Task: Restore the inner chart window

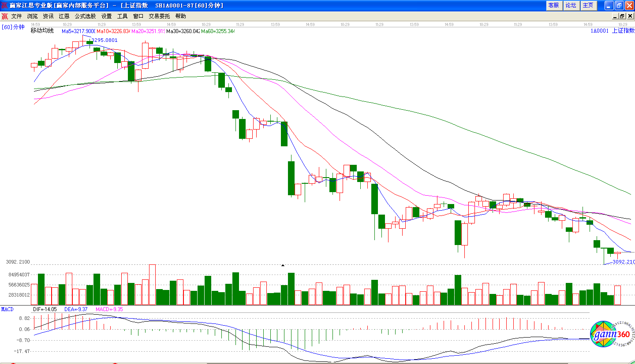Action: [x=622, y=16]
